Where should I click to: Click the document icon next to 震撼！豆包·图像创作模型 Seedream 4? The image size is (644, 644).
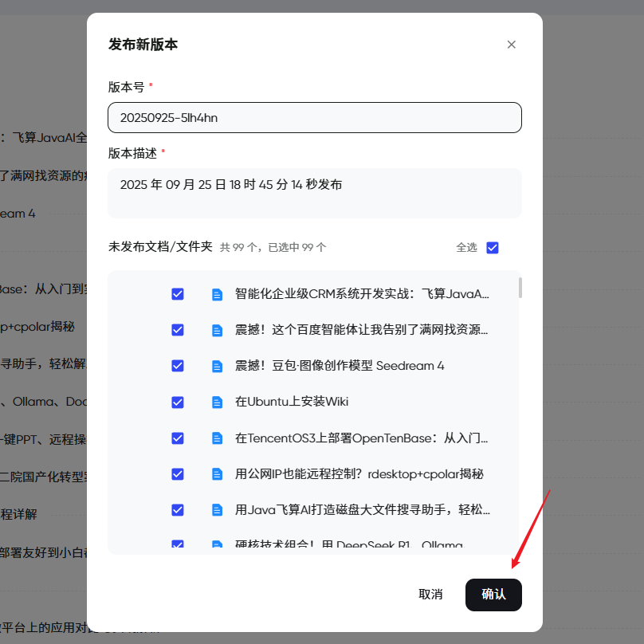pyautogui.click(x=217, y=366)
